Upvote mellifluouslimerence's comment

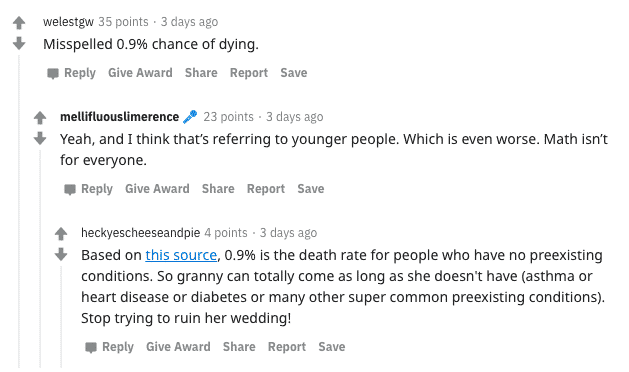[40, 118]
